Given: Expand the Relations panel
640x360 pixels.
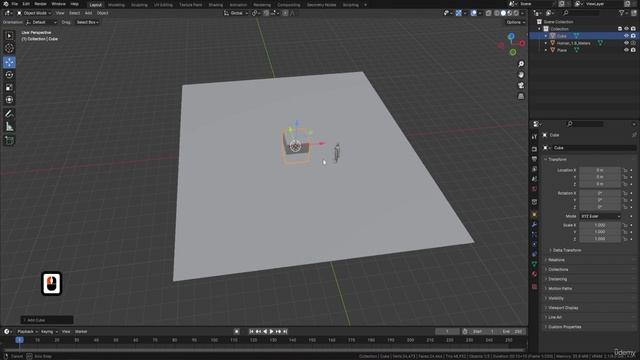Looking at the screenshot, I should tap(556, 260).
